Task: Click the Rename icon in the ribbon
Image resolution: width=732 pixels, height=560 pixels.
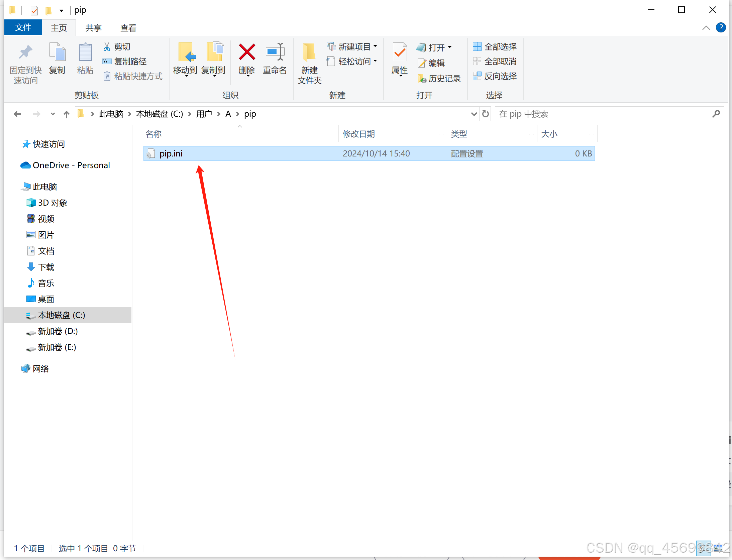Action: point(275,52)
